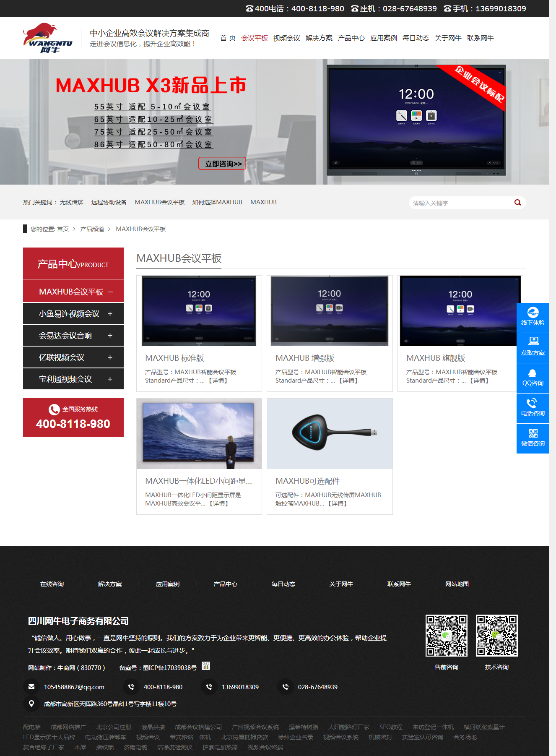
Task: Open the MAXHUB 增强版 product thumbnail
Action: click(x=330, y=311)
